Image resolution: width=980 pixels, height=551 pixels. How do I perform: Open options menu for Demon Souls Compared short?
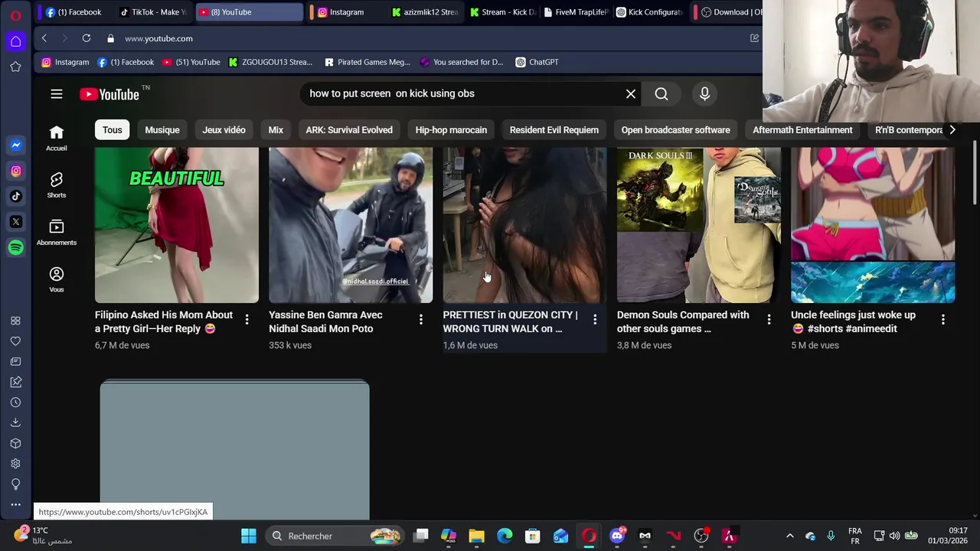point(769,319)
